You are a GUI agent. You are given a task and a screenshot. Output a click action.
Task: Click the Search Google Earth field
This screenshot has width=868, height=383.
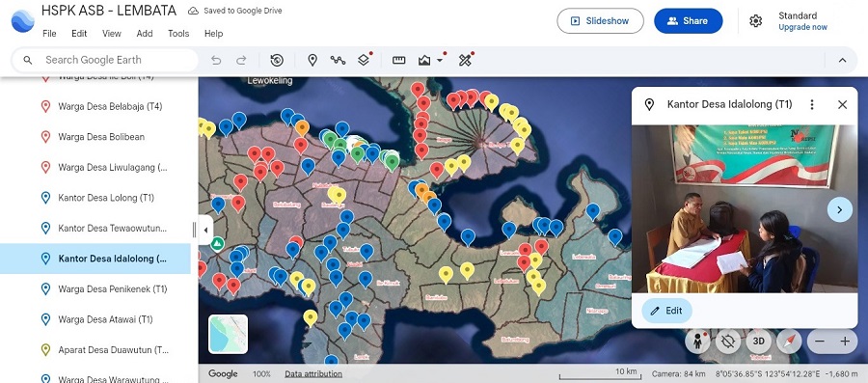click(105, 60)
